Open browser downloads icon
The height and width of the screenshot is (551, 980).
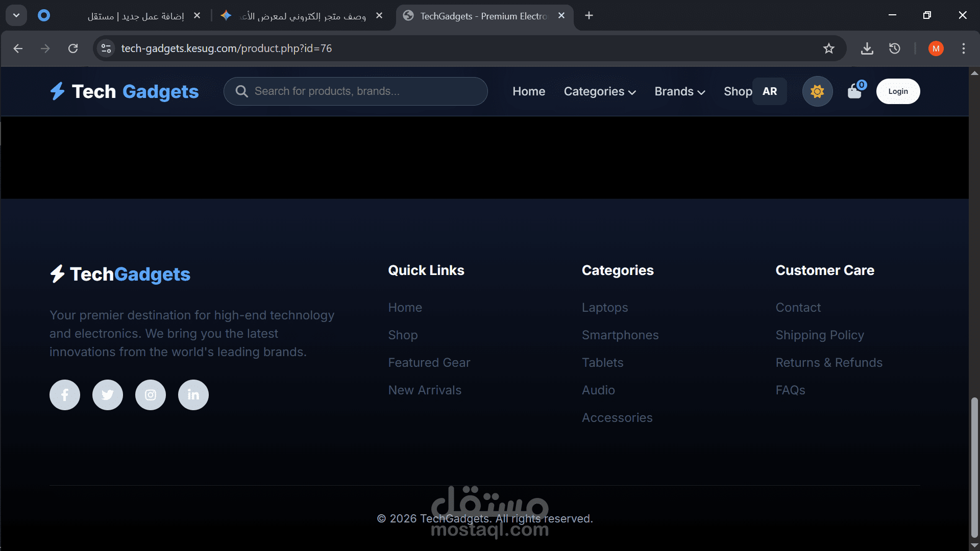tap(867, 48)
